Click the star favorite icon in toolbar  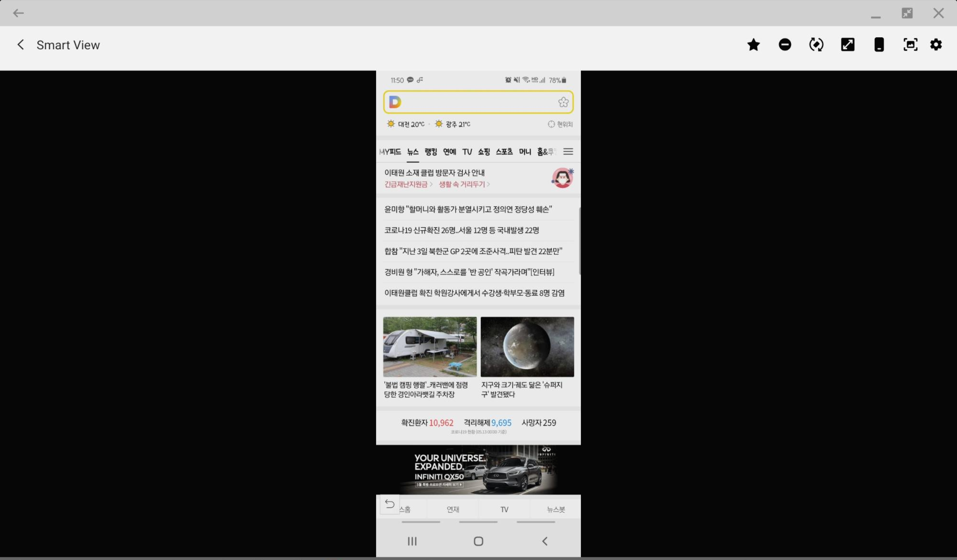coord(753,45)
